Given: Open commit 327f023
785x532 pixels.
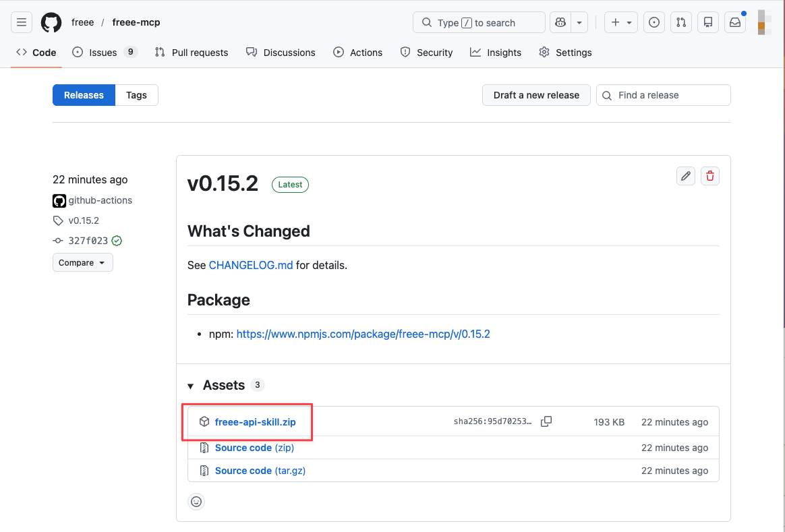Looking at the screenshot, I should tap(88, 241).
